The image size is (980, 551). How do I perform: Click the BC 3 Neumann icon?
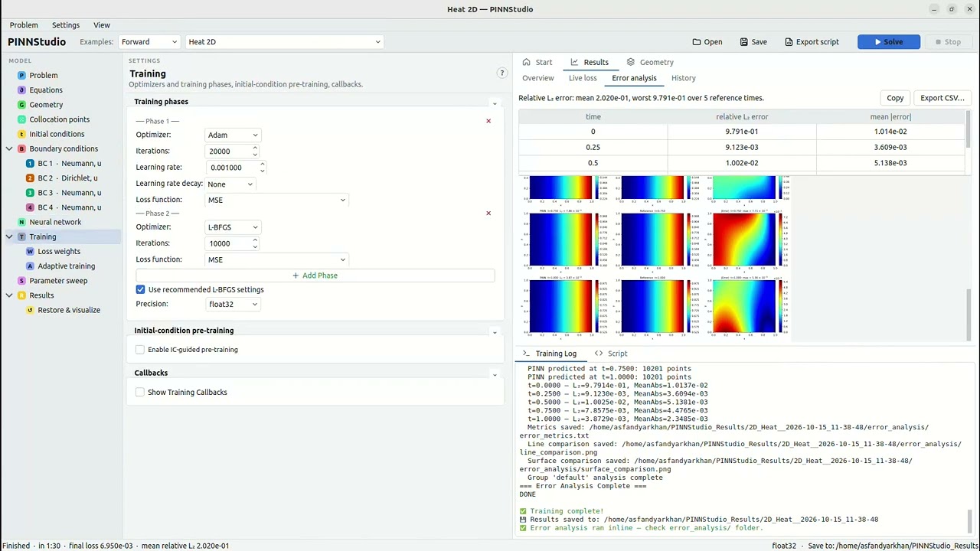pos(30,193)
